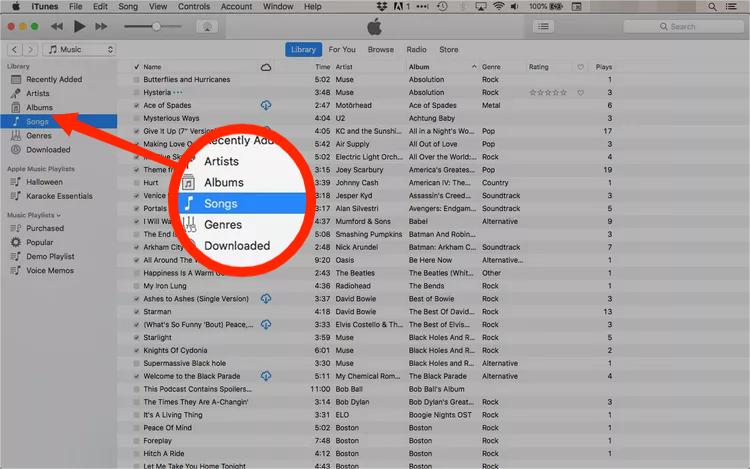
Task: Select the song Foreplay by Boston
Action: pyautogui.click(x=157, y=441)
